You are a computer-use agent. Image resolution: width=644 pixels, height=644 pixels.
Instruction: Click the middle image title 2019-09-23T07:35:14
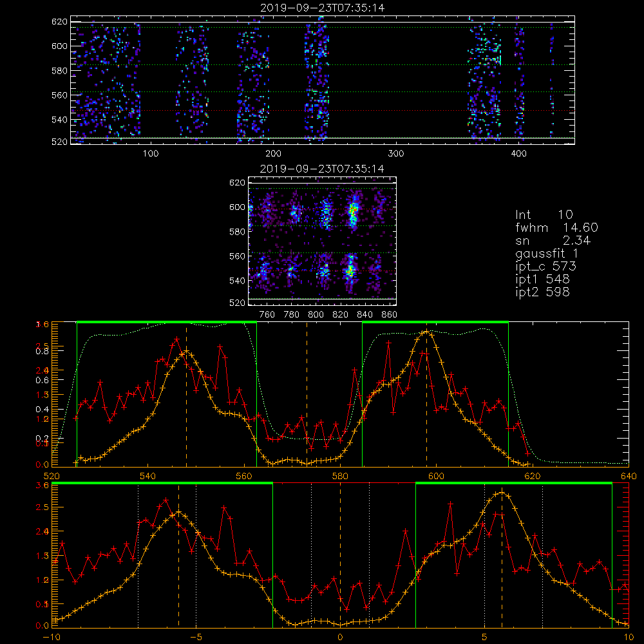point(322,169)
